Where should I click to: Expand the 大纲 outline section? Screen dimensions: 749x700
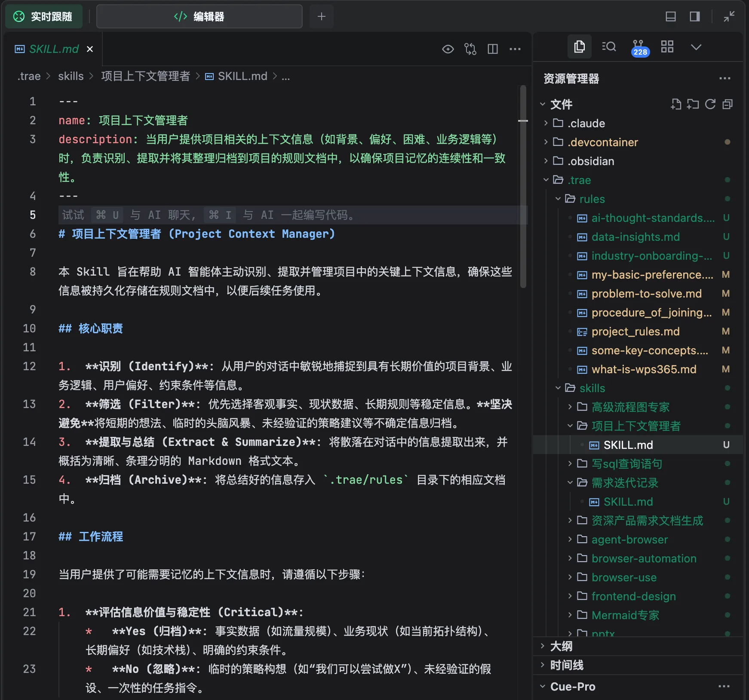pyautogui.click(x=560, y=645)
